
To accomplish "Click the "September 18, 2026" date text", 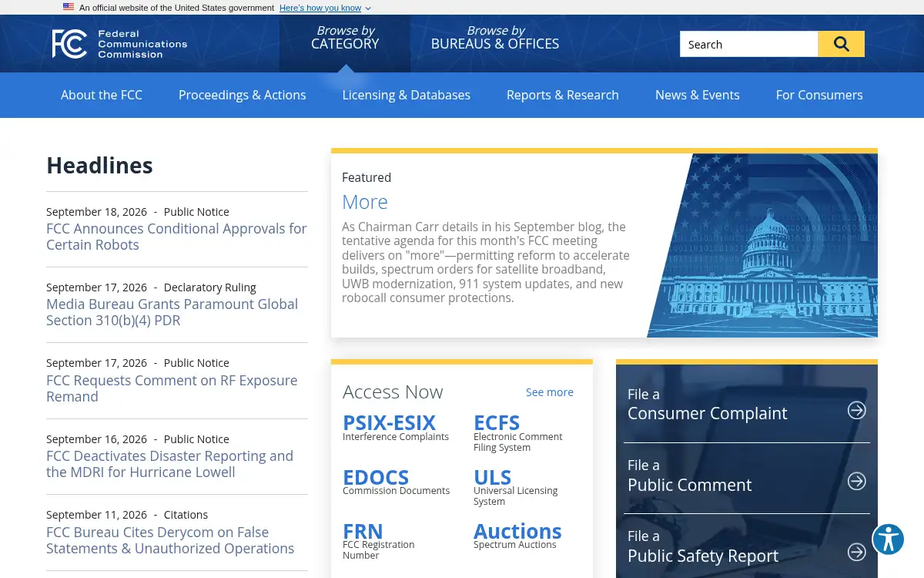I will click(x=96, y=212).
